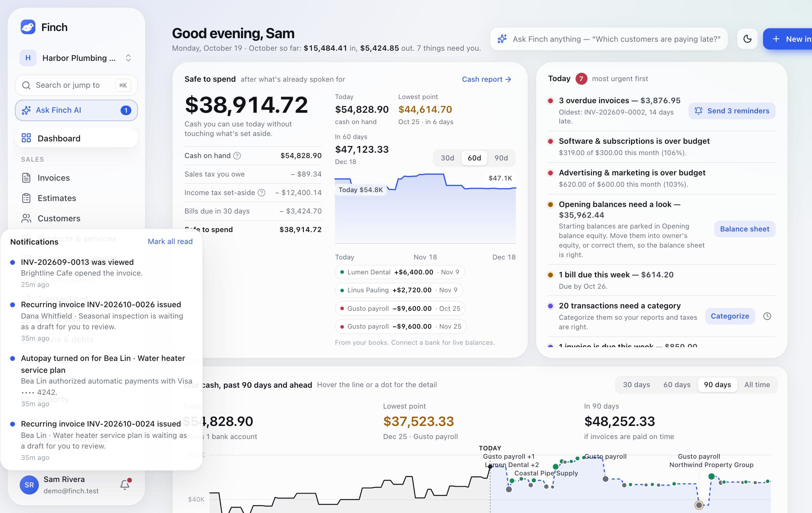Click the Ask Finch anything input
Screen dimensions: 812x513
click(x=609, y=39)
